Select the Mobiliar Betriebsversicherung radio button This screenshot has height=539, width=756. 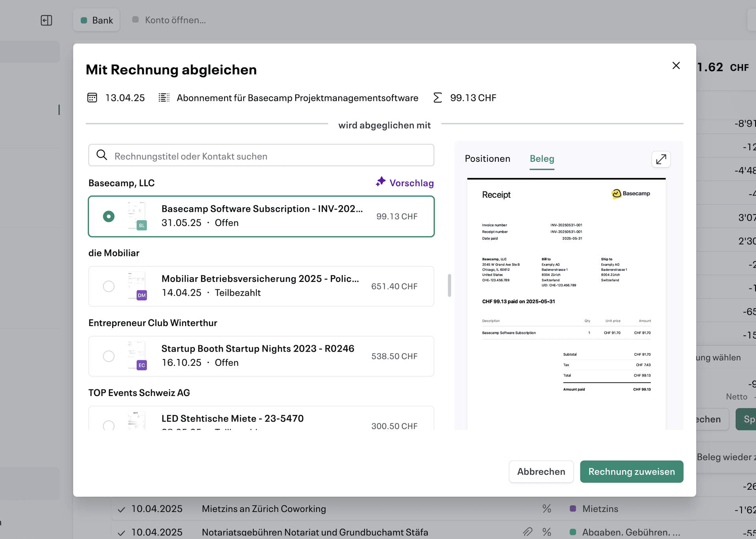[x=109, y=286]
